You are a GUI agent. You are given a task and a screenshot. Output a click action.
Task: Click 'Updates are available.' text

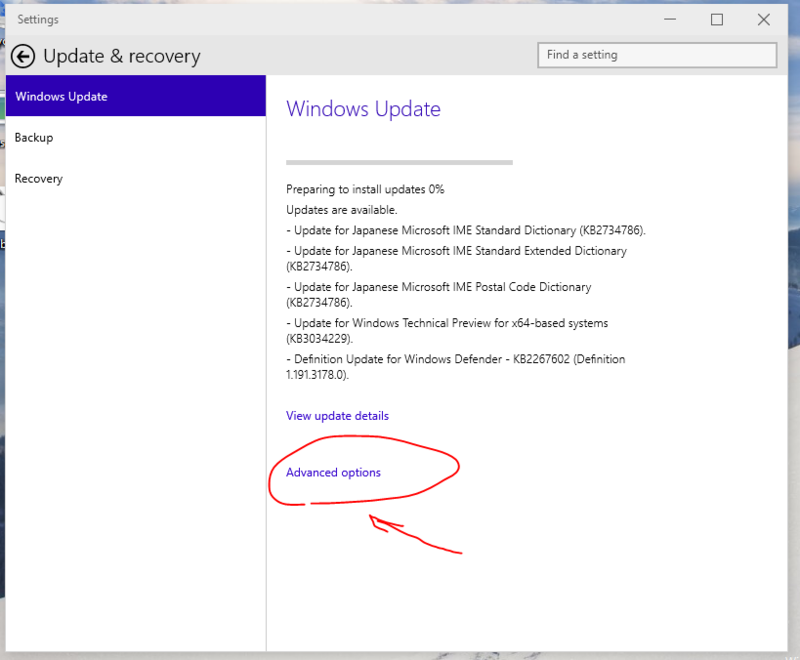(x=342, y=210)
